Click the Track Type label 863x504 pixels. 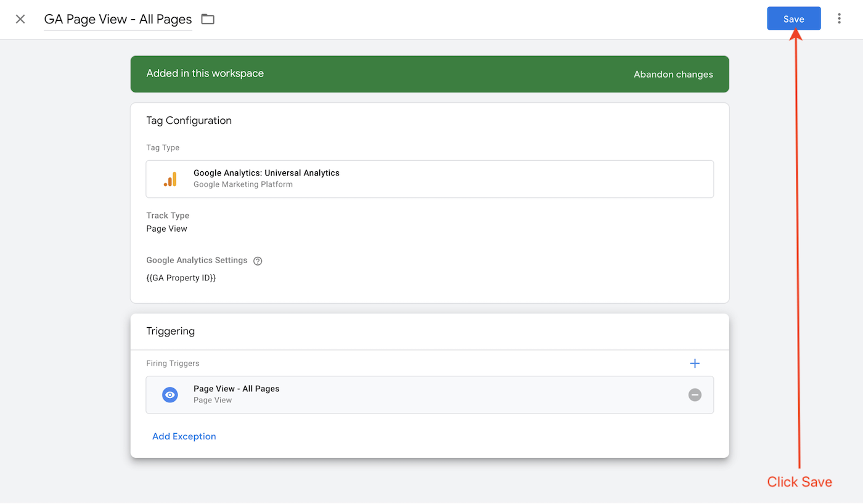[168, 216]
